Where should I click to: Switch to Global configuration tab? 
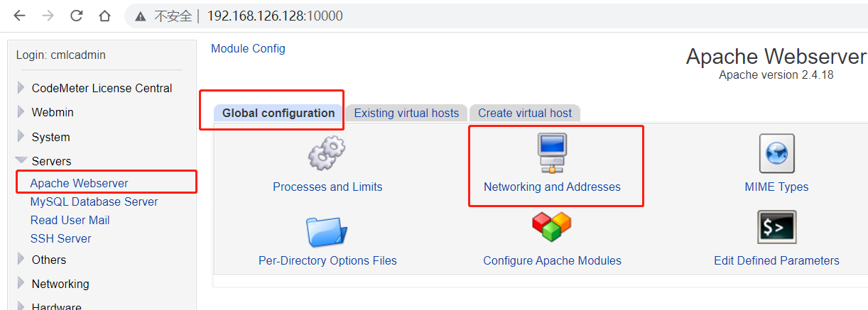click(x=278, y=113)
